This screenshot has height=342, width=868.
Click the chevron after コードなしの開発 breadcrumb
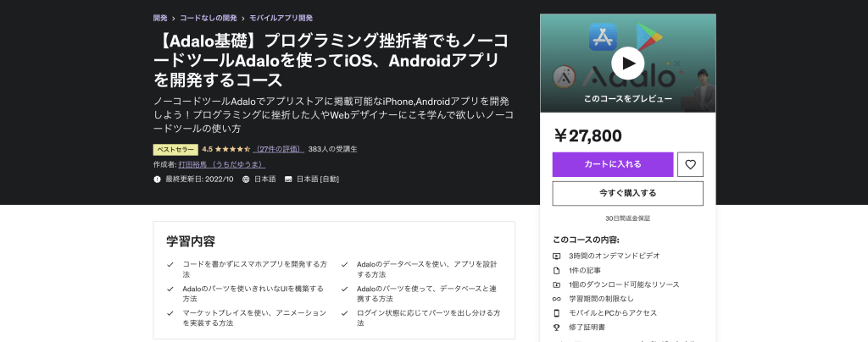(243, 19)
